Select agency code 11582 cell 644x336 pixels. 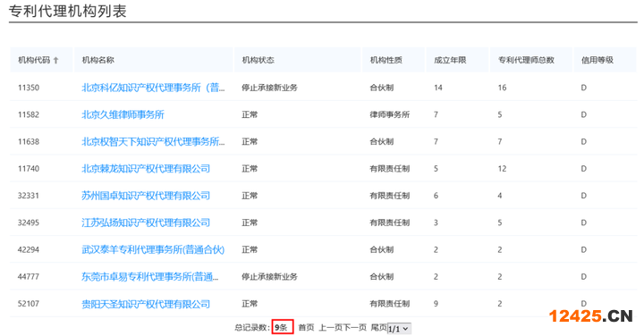tap(29, 114)
